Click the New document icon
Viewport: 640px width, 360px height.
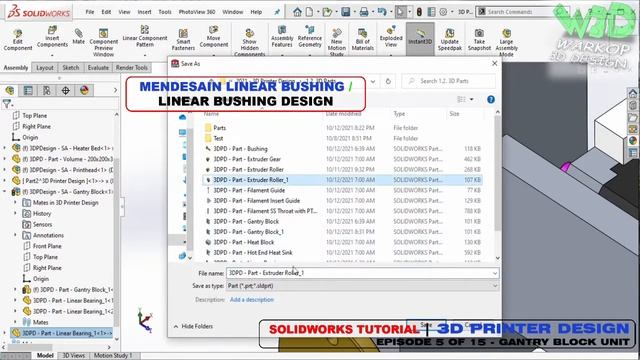[x=309, y=12]
